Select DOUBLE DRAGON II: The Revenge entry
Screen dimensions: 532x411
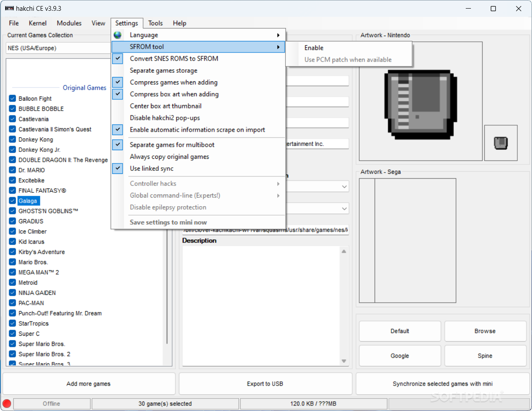[63, 160]
